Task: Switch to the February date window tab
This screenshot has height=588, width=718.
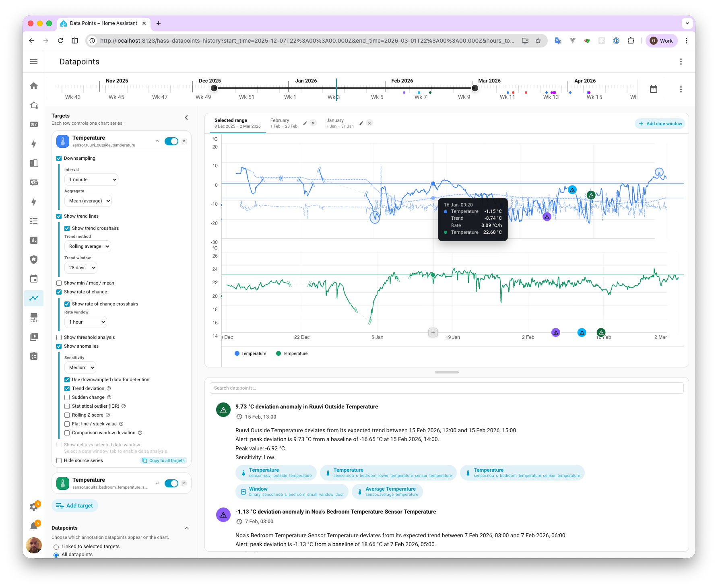Action: pyautogui.click(x=284, y=123)
